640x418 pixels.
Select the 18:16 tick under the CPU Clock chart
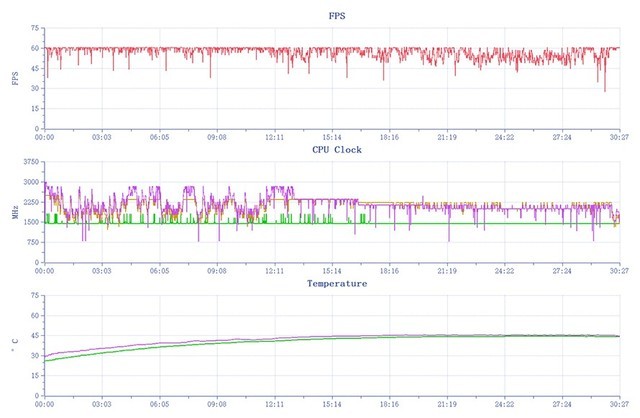point(389,271)
